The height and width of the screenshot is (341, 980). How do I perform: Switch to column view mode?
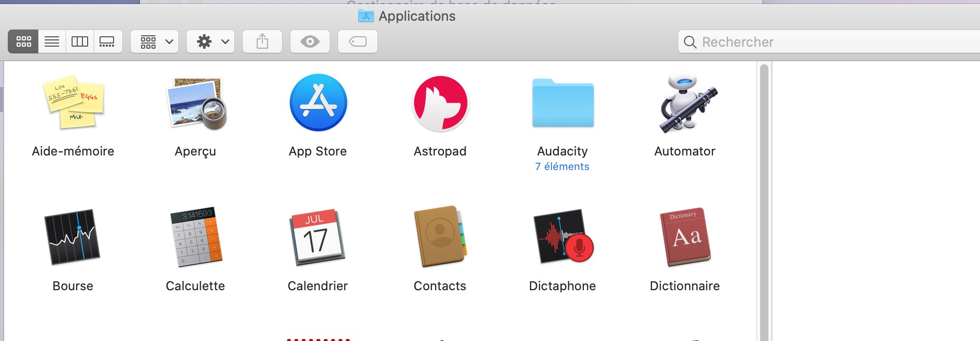pyautogui.click(x=80, y=41)
